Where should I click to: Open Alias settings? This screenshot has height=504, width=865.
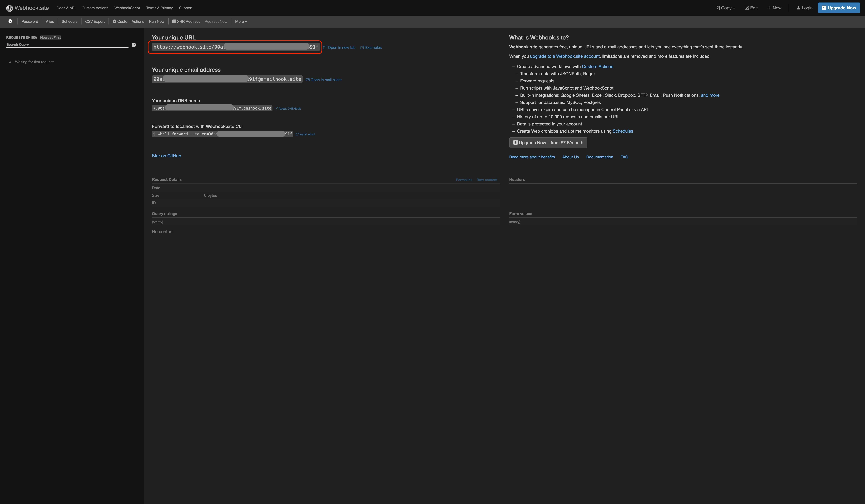(x=50, y=22)
